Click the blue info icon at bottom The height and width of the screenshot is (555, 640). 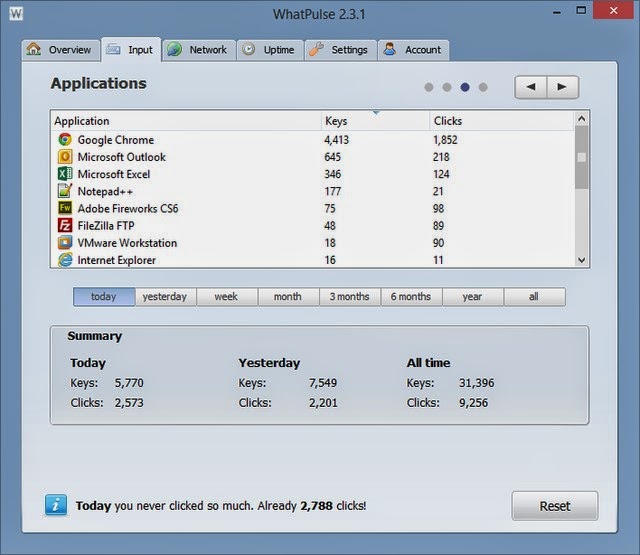tap(56, 505)
